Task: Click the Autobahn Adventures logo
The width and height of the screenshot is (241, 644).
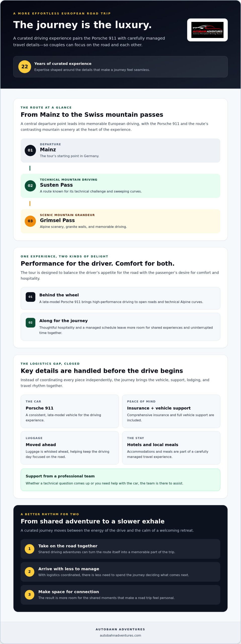Action: (x=207, y=30)
